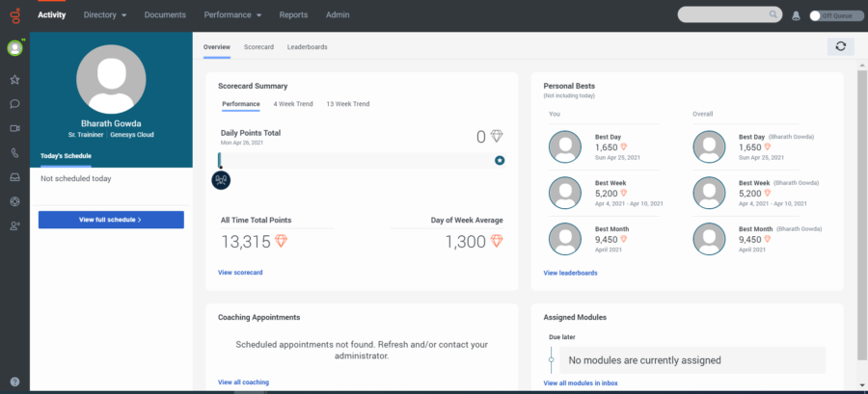Click Overall Best Month avatar thumbnail
This screenshot has width=868, height=394.
tap(709, 239)
